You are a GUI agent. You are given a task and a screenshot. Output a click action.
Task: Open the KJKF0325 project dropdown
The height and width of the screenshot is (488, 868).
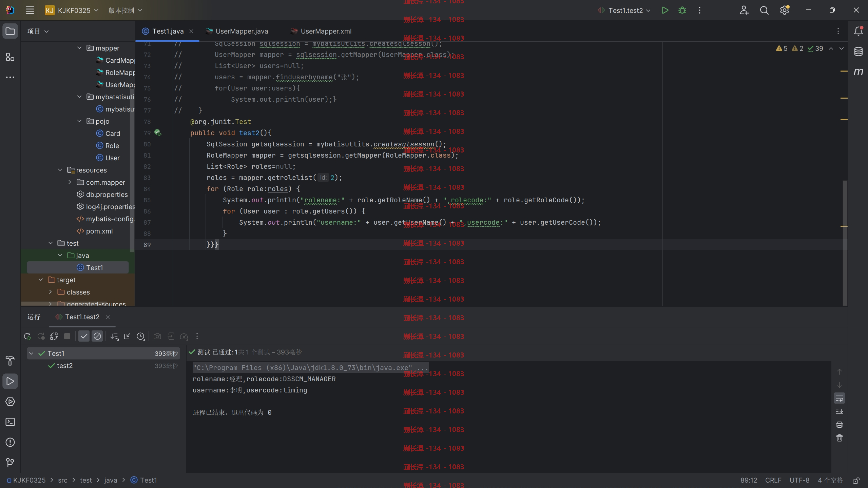[72, 10]
